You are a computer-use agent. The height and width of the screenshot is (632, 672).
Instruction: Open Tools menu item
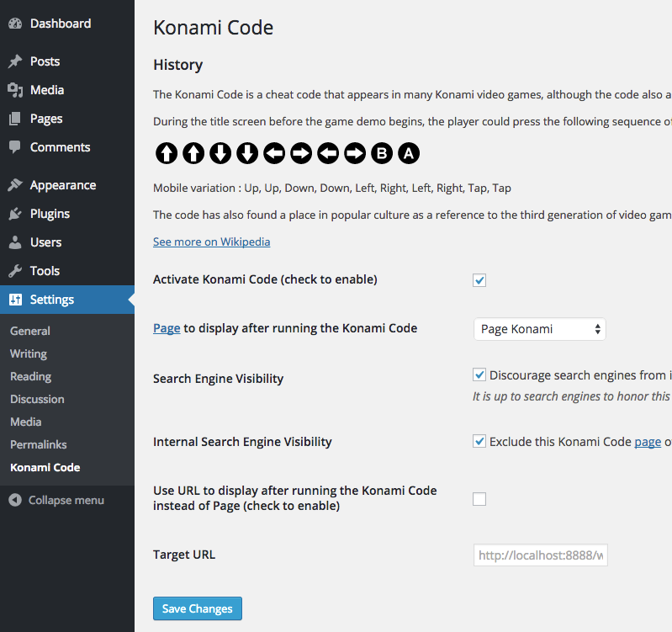pyautogui.click(x=67, y=271)
